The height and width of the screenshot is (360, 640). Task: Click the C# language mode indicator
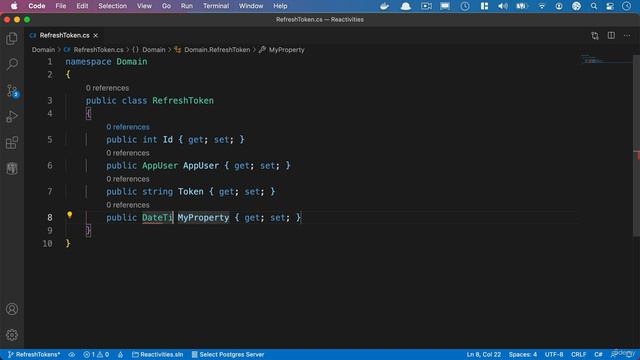598,354
